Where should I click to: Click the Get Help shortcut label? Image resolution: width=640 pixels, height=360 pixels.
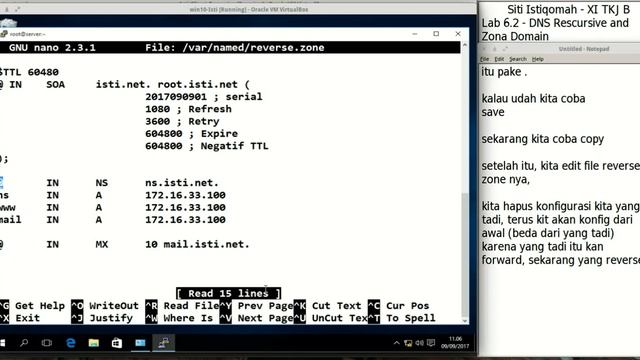[x=40, y=306]
